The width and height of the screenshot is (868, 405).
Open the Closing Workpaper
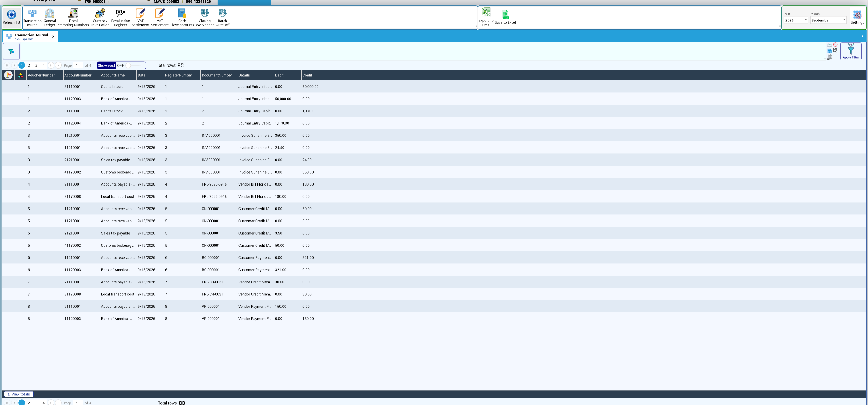pyautogui.click(x=205, y=18)
